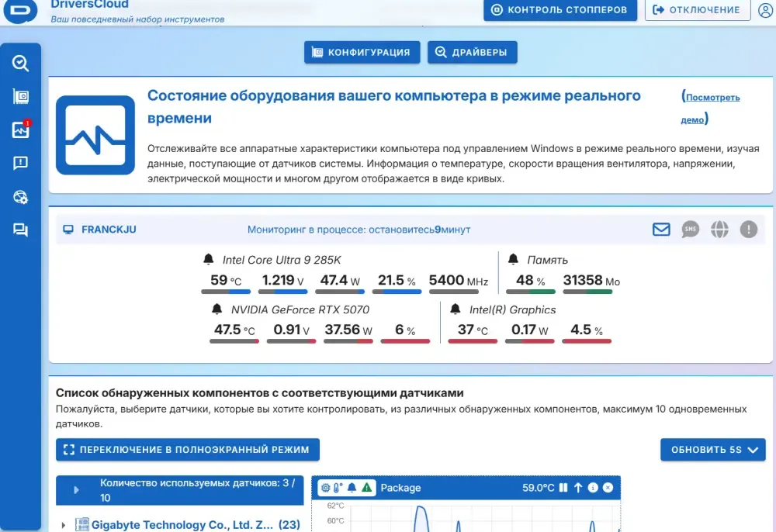Click the monitor icon beside FRANCKJU
The width and height of the screenshot is (776, 532).
(68, 230)
